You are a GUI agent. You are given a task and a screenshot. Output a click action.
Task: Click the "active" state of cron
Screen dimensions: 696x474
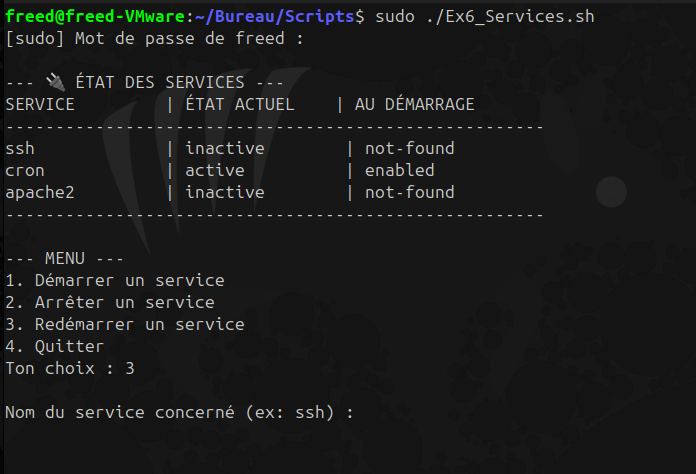point(215,170)
